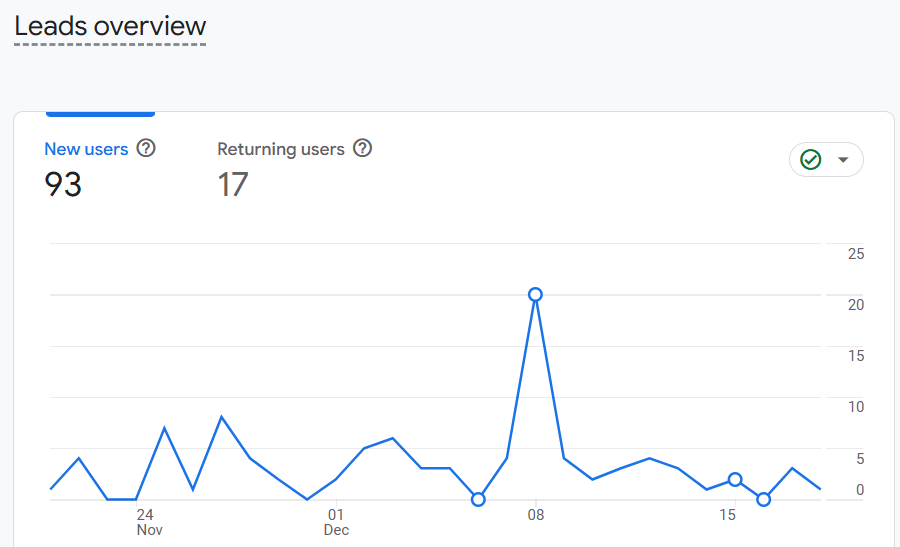900x547 pixels.
Task: Open the dropdown arrow next to the green checkmark
Action: 843,160
